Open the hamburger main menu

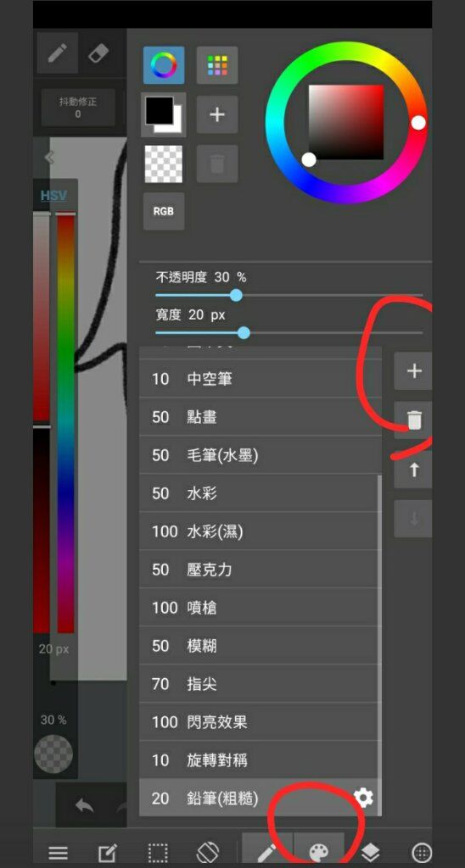click(x=58, y=853)
